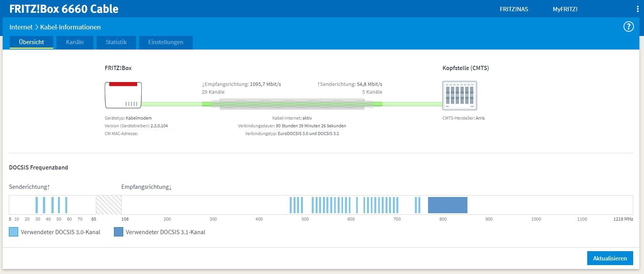Click the hatched guard band in frequency chart

tap(109, 205)
